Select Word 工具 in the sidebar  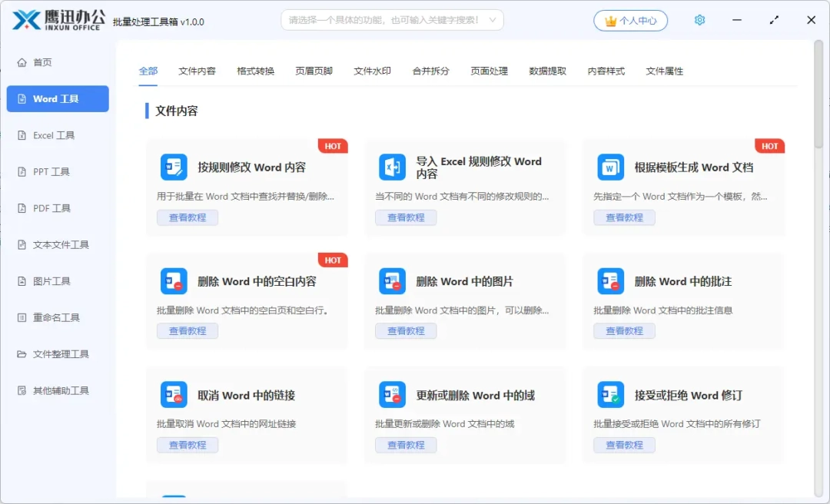pyautogui.click(x=58, y=98)
